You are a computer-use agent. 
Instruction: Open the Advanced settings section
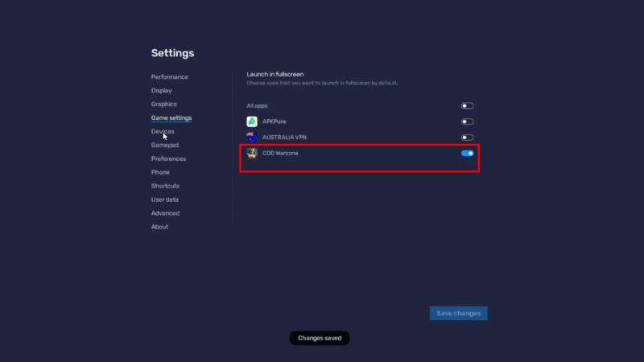(165, 213)
